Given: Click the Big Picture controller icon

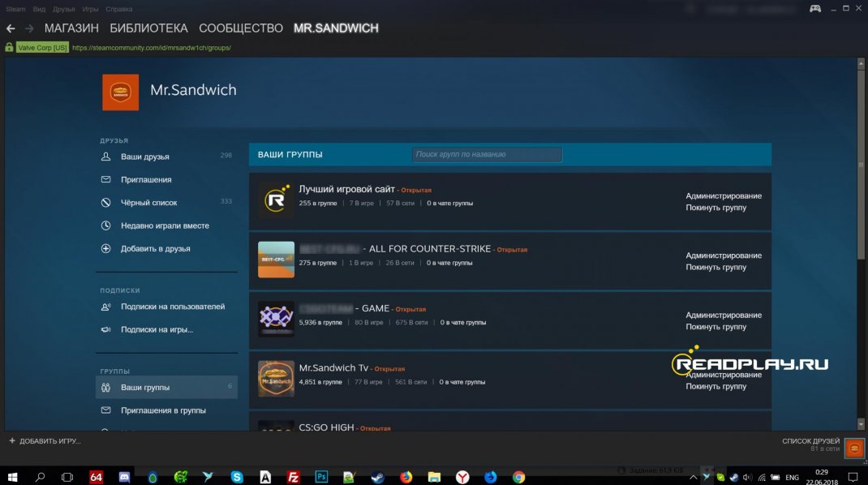Looking at the screenshot, I should (815, 8).
